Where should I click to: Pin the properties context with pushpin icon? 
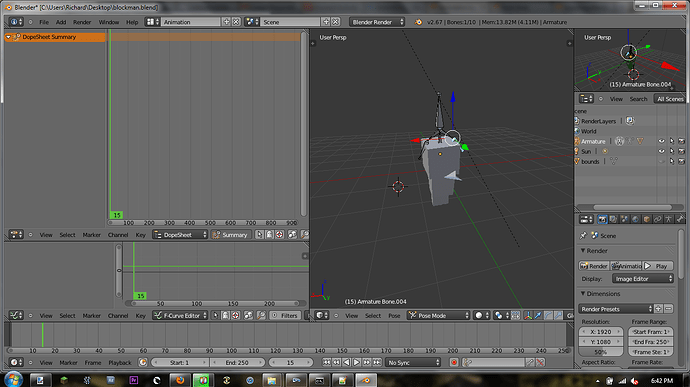[584, 236]
